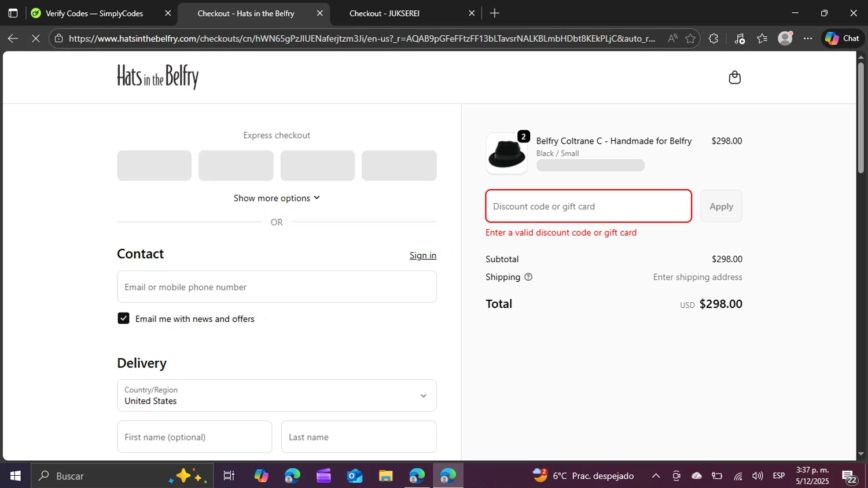868x488 pixels.
Task: Open the shopping bag cart icon
Action: [x=734, y=77]
